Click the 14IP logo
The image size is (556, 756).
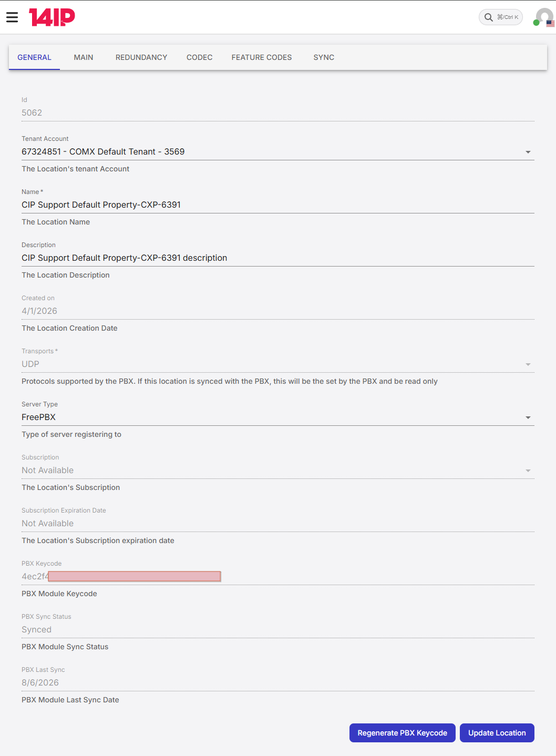click(x=52, y=17)
